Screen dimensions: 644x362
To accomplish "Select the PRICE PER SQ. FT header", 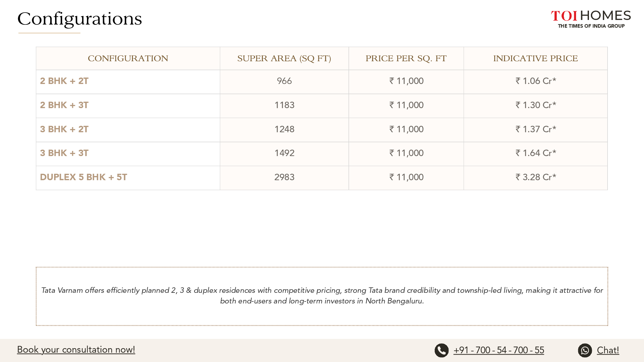I will coord(406,58).
